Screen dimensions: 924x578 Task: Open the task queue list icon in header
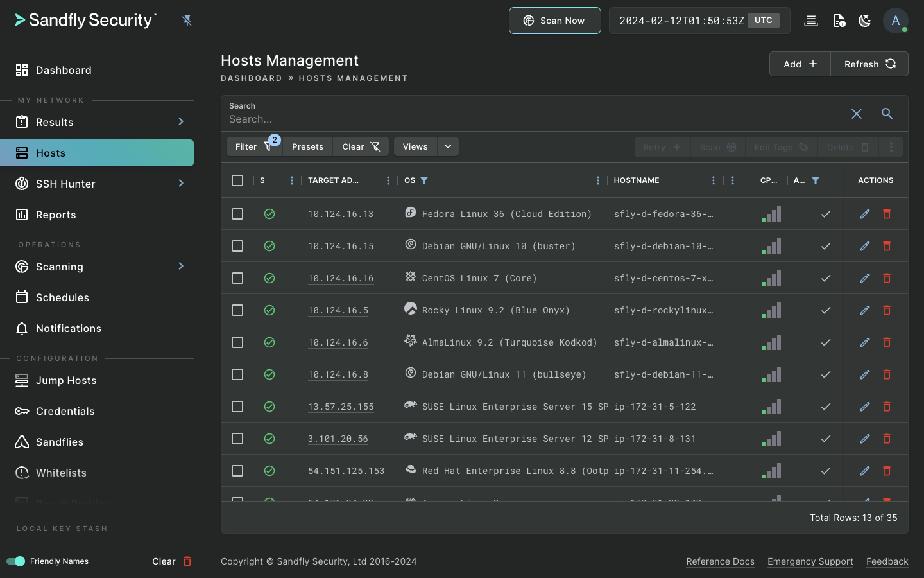(x=811, y=21)
